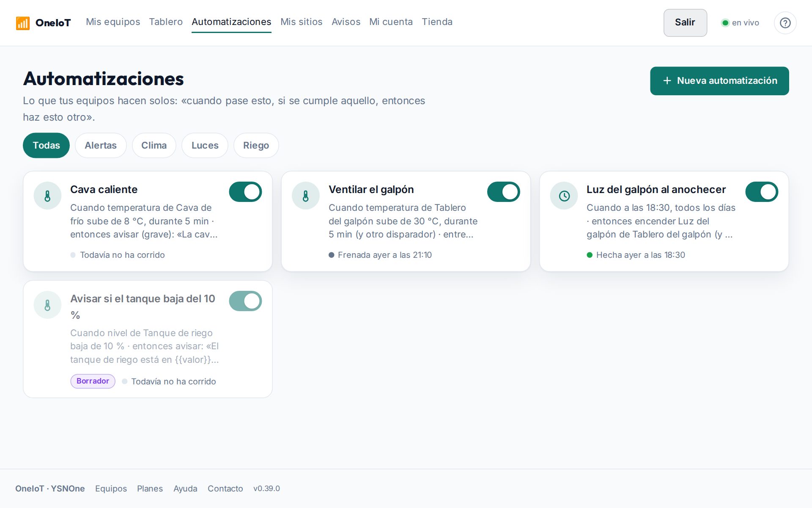Create a Nueva automatización
The height and width of the screenshot is (508, 812).
[719, 81]
